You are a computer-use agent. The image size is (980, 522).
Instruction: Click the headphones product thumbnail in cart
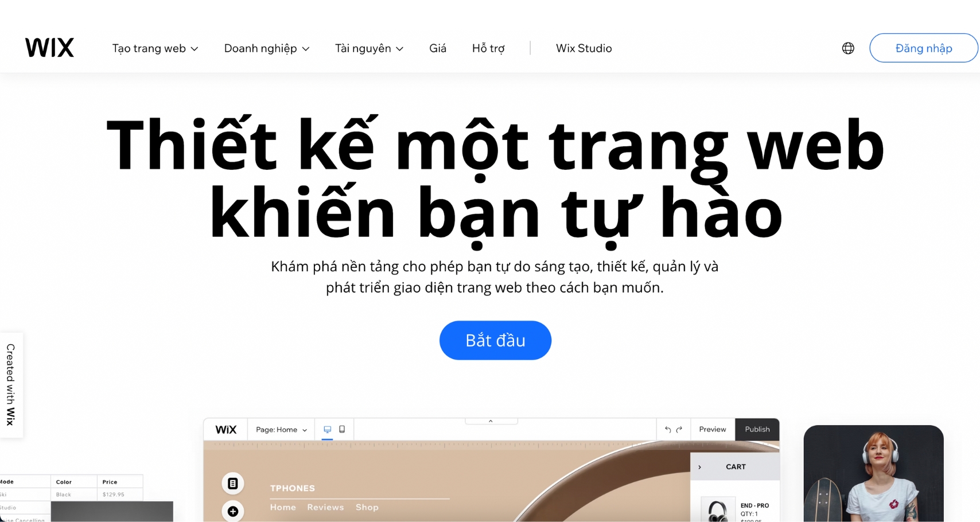718,509
